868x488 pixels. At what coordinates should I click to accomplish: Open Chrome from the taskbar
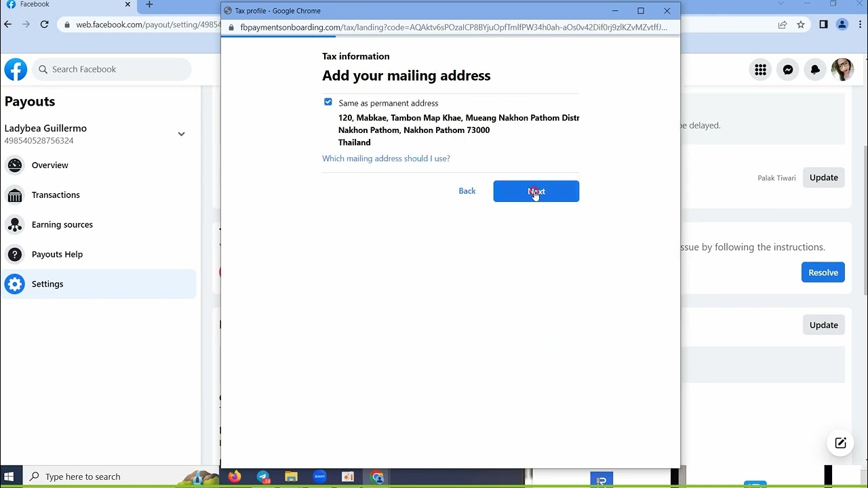377,477
